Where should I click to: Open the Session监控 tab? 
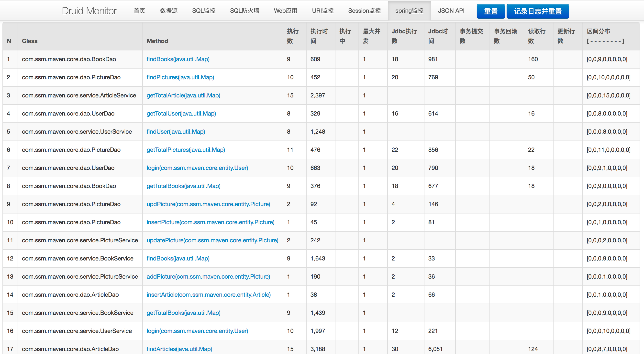click(364, 11)
